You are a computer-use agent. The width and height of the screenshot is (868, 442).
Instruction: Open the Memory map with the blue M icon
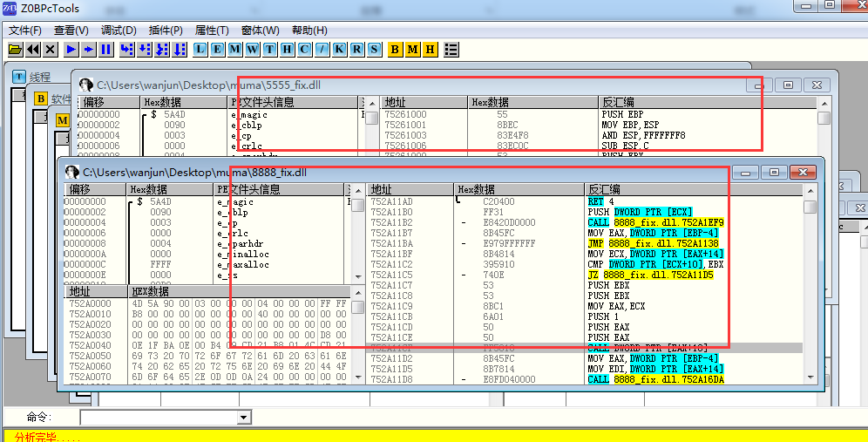234,50
